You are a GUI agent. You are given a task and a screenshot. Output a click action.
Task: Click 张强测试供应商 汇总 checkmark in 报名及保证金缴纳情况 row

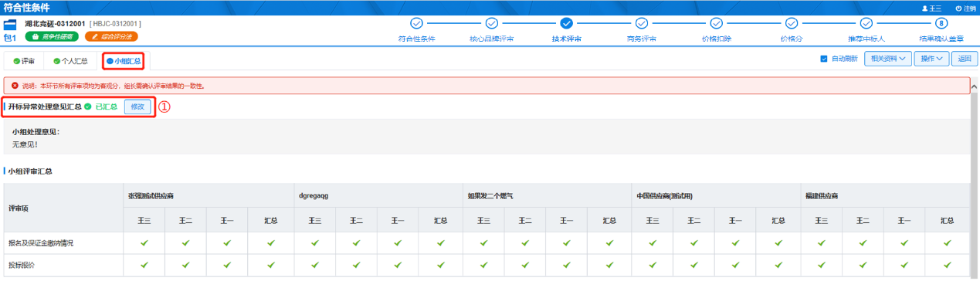tap(270, 242)
